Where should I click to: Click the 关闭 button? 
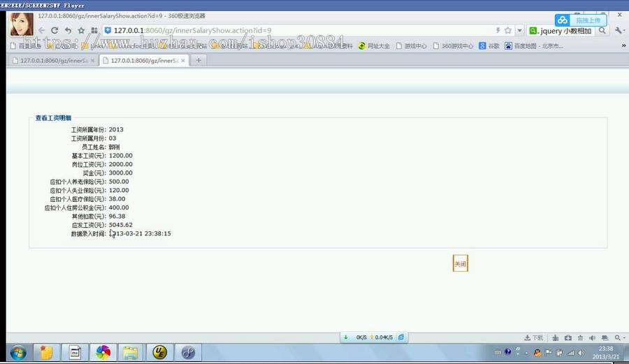[461, 263]
